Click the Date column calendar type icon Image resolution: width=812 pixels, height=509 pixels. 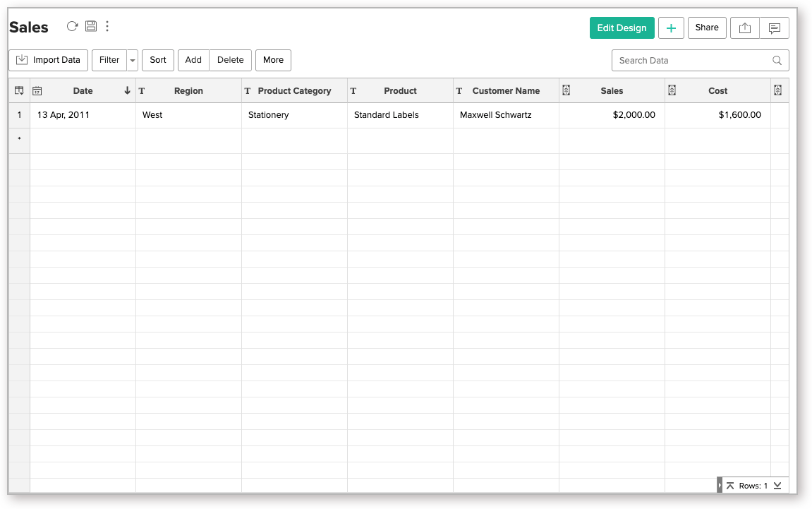click(x=37, y=91)
